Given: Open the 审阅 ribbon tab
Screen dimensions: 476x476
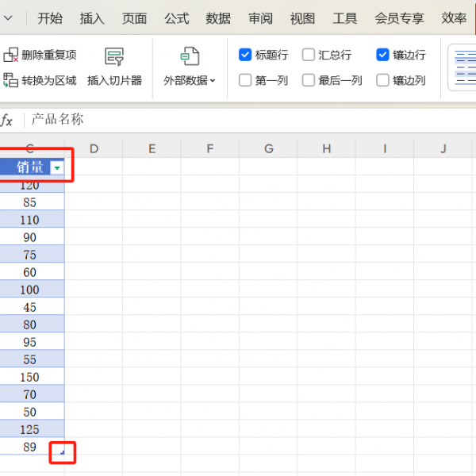Looking at the screenshot, I should tap(260, 18).
